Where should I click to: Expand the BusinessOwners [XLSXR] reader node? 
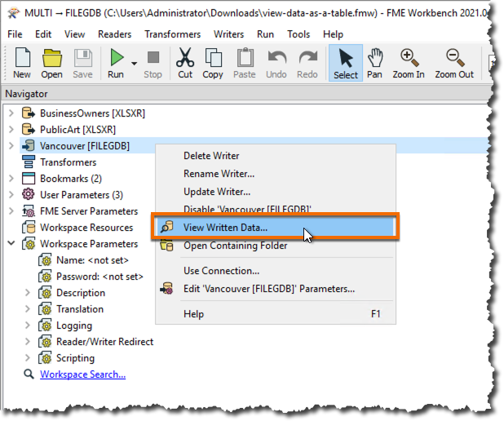coord(11,113)
